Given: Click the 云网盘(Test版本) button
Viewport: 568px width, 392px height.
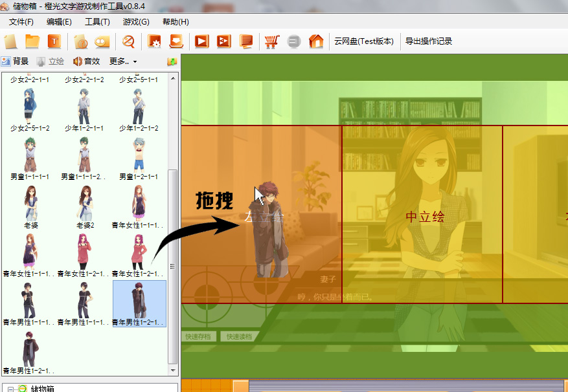Looking at the screenshot, I should tap(364, 41).
